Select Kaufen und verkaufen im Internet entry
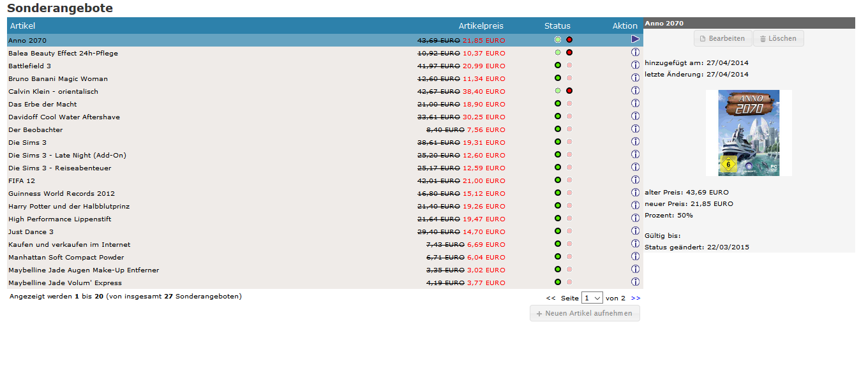Viewport: 868px width, 368px height. tap(69, 244)
